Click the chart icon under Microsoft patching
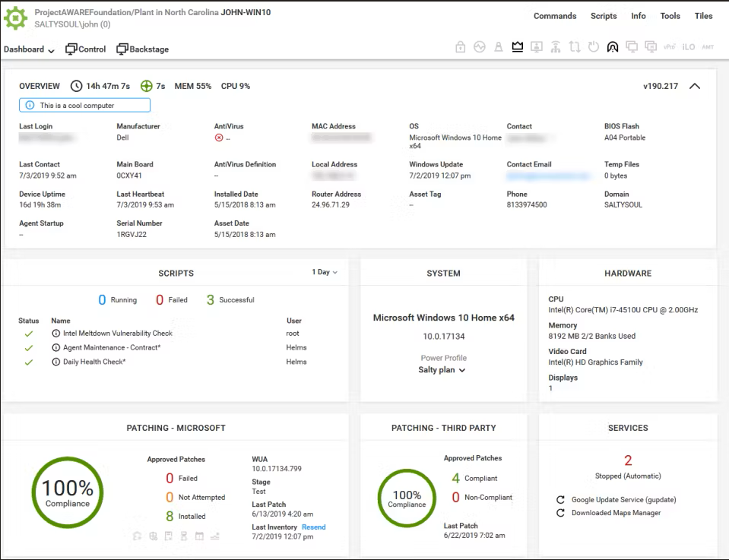Image resolution: width=729 pixels, height=560 pixels. pos(215,536)
